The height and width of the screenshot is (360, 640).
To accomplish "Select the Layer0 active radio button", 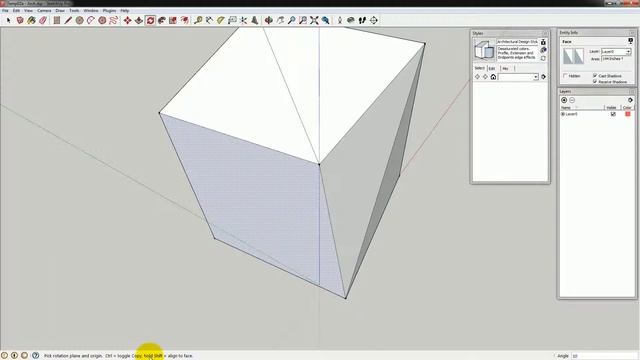I will [563, 114].
